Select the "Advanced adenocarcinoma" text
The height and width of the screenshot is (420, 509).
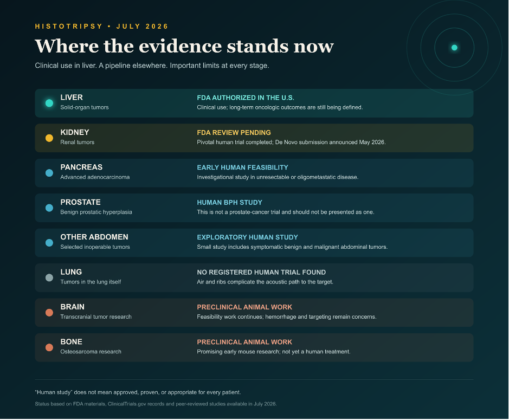(95, 177)
